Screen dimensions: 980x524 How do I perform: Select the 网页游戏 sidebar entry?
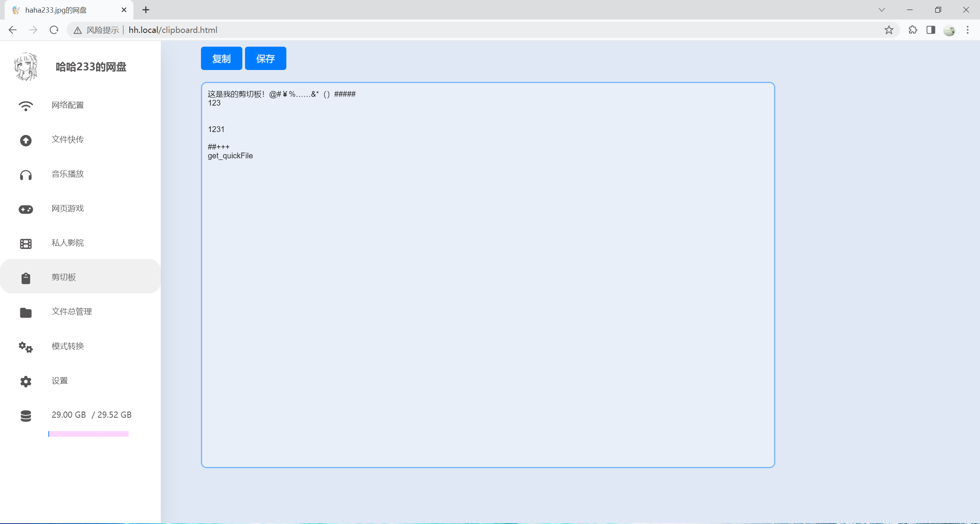pos(68,208)
